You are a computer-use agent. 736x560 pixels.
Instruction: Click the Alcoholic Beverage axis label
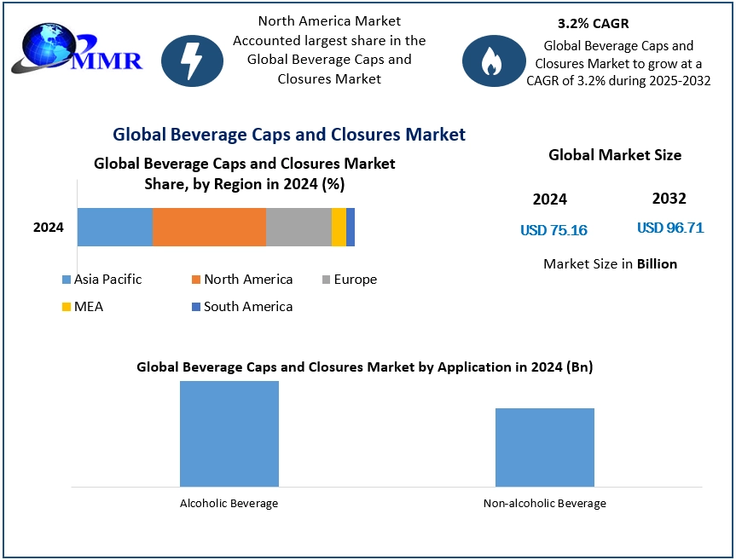229,503
